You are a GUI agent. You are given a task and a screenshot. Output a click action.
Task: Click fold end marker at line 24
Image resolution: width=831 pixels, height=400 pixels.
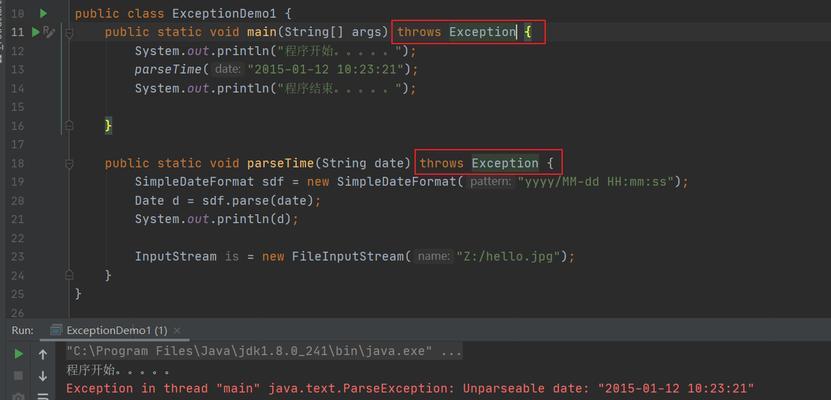coord(69,275)
